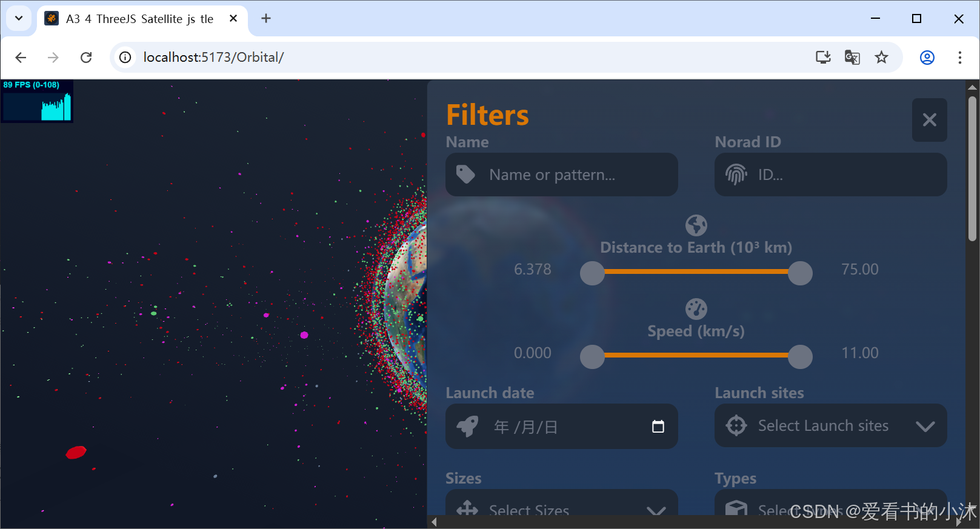This screenshot has width=980, height=529.
Task: Click the fingerprint icon in Norad ID field
Action: (x=736, y=175)
